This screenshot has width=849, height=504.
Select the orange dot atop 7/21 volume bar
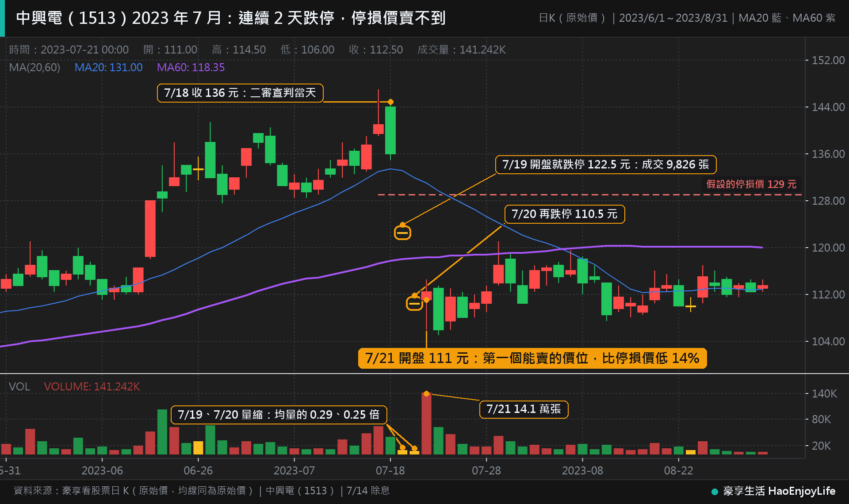426,393
